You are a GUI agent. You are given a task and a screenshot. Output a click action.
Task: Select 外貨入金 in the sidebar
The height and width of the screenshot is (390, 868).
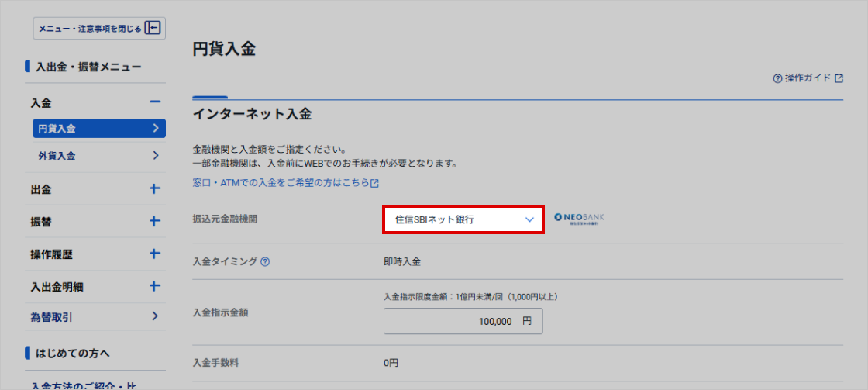[x=98, y=156]
